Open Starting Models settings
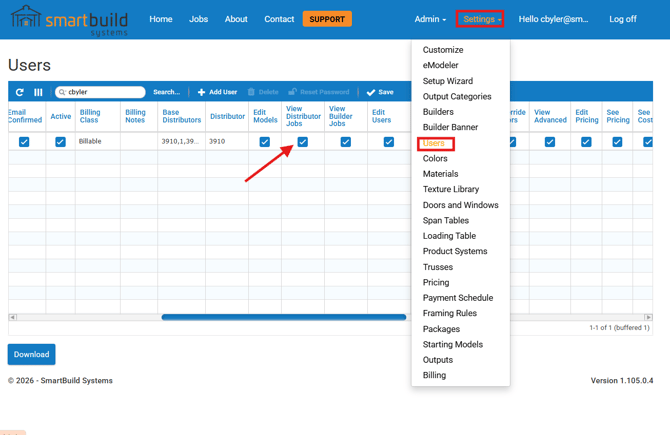 (x=453, y=344)
